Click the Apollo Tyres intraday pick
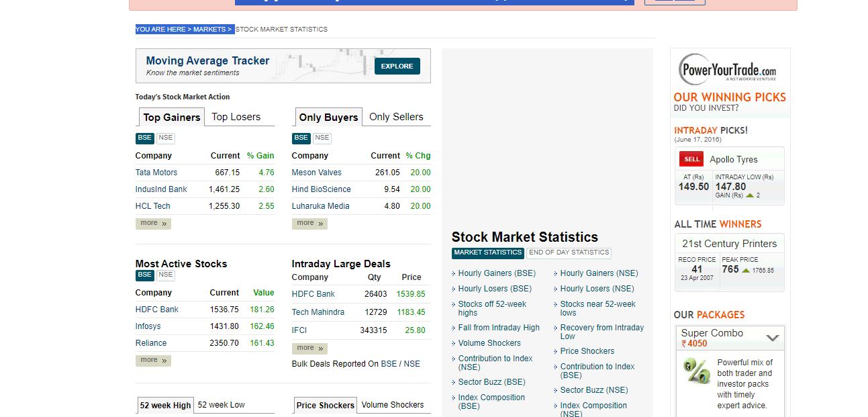 tap(734, 160)
